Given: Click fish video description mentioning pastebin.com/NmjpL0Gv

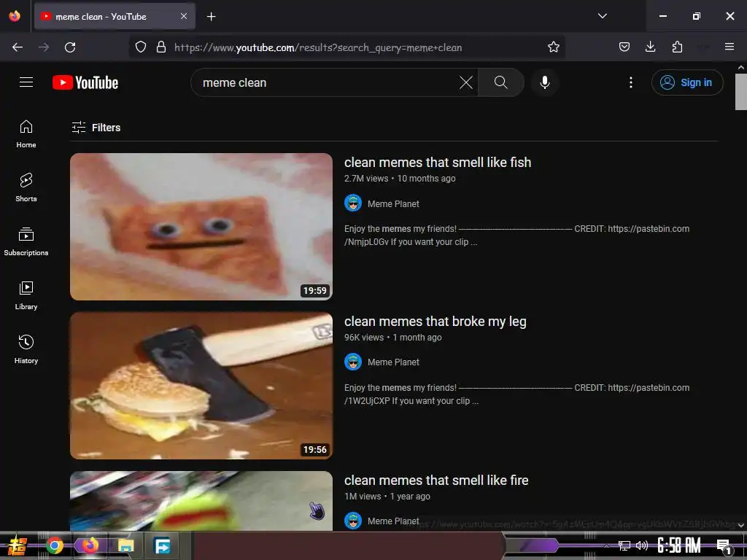Looking at the screenshot, I should point(516,236).
